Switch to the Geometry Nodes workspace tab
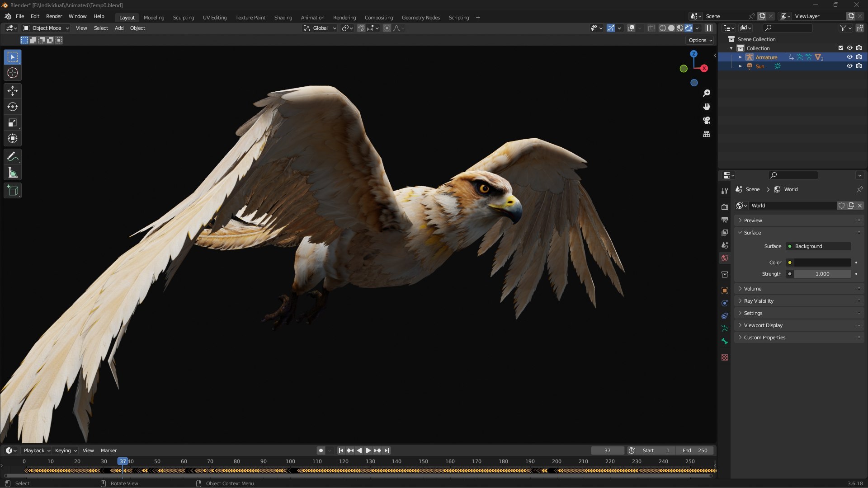 [x=420, y=18]
